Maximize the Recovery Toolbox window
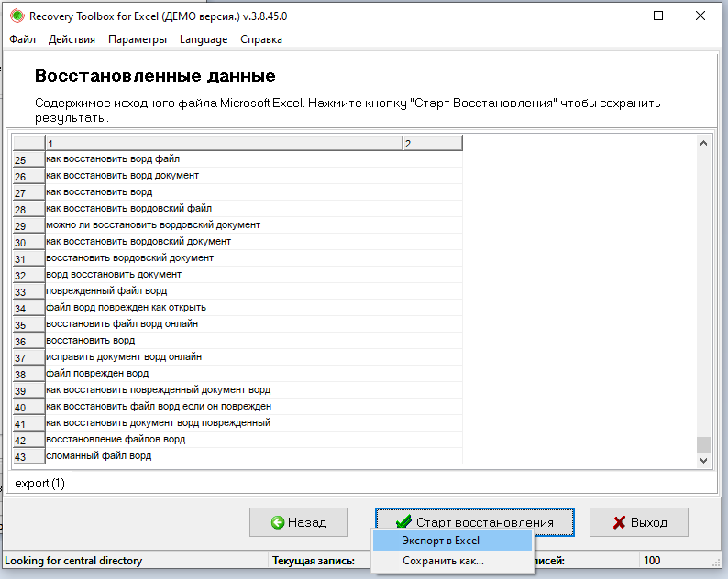Image resolution: width=728 pixels, height=579 pixels. pos(658,16)
